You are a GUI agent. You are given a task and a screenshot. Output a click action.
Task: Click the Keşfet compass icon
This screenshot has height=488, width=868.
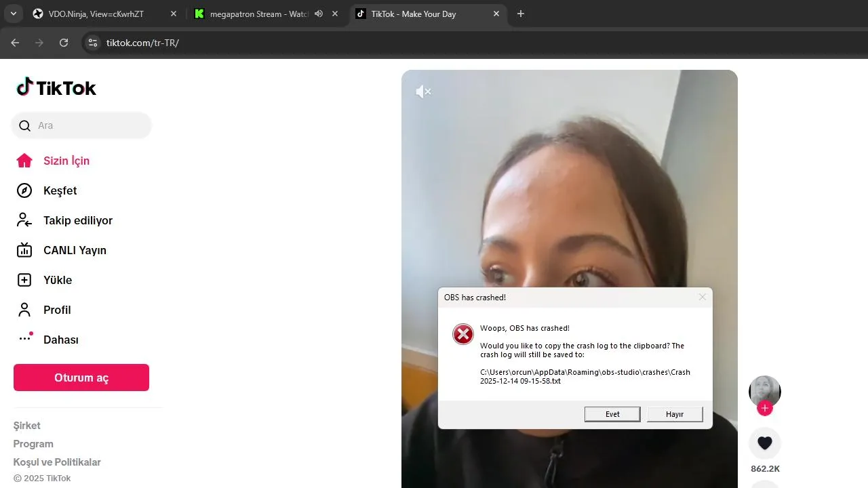pyautogui.click(x=24, y=190)
